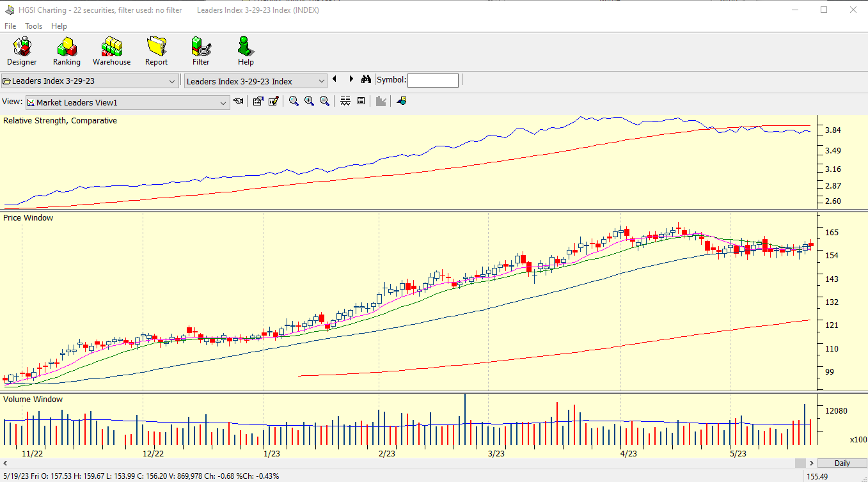Click the Help toolbar icon

click(x=246, y=51)
